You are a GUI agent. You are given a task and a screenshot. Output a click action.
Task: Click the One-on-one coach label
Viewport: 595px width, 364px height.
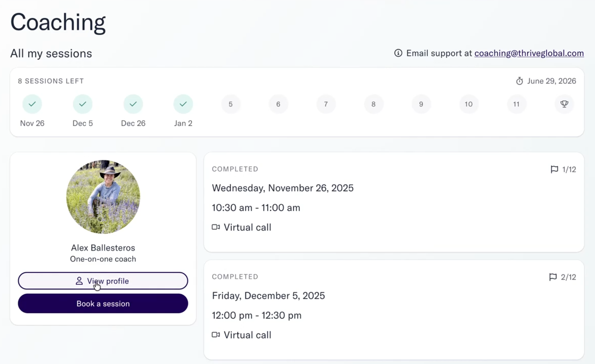(103, 259)
